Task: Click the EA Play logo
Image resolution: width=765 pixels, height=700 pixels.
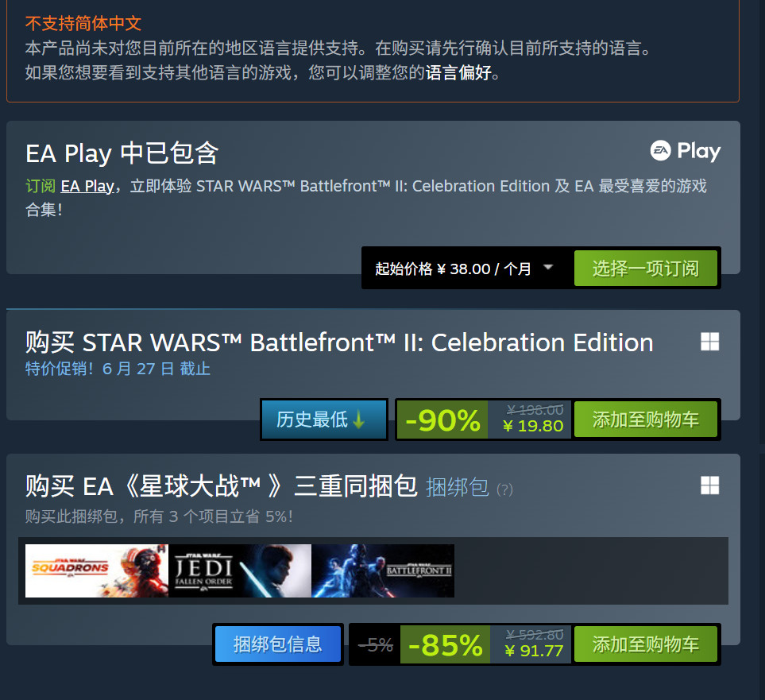Action: pyautogui.click(x=685, y=151)
